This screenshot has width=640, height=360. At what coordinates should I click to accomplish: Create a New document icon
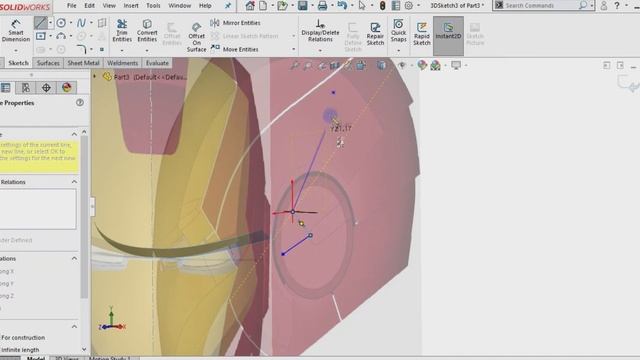(x=263, y=6)
